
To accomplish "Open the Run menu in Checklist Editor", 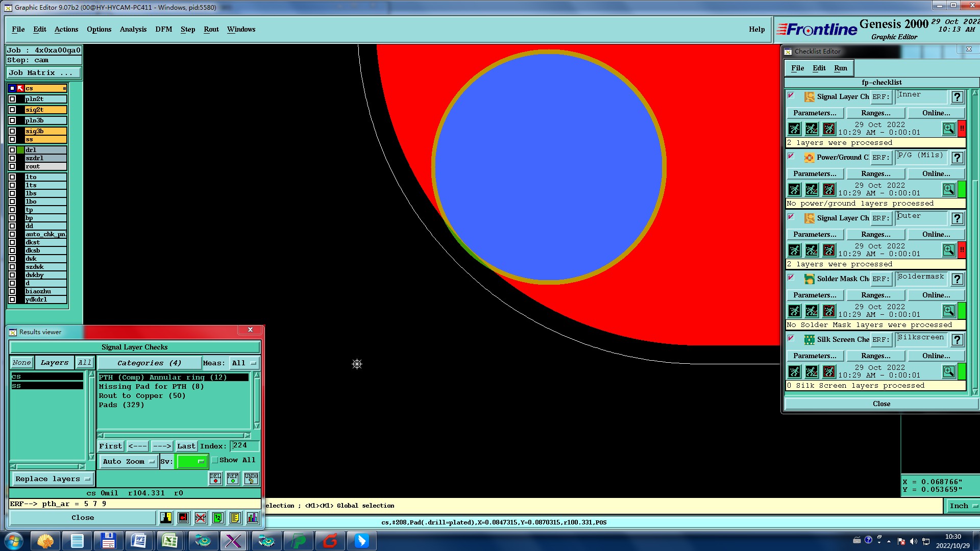I will click(840, 68).
